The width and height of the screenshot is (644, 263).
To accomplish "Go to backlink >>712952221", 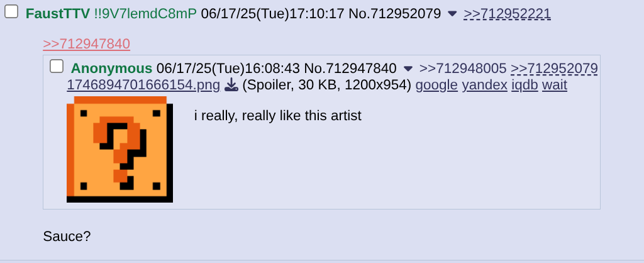I will (x=508, y=14).
